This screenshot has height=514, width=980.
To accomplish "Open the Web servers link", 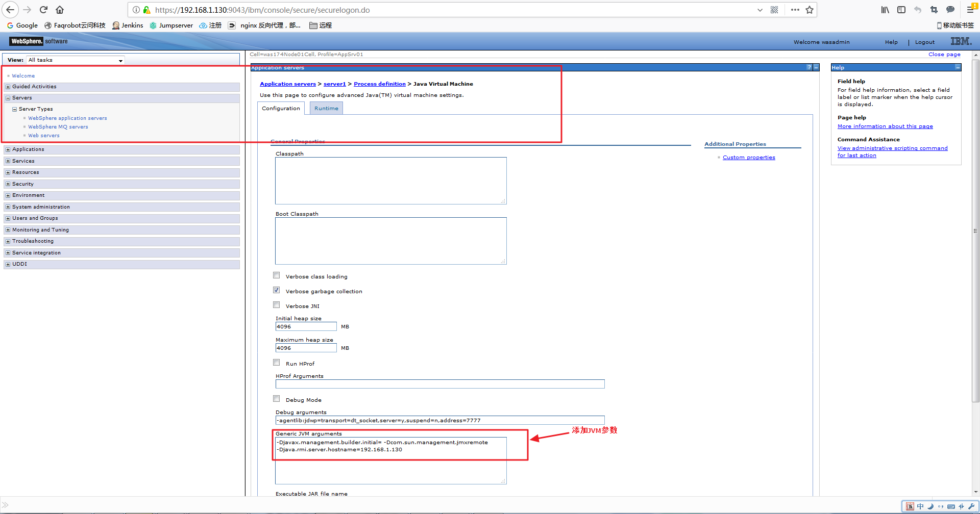I will [x=44, y=136].
